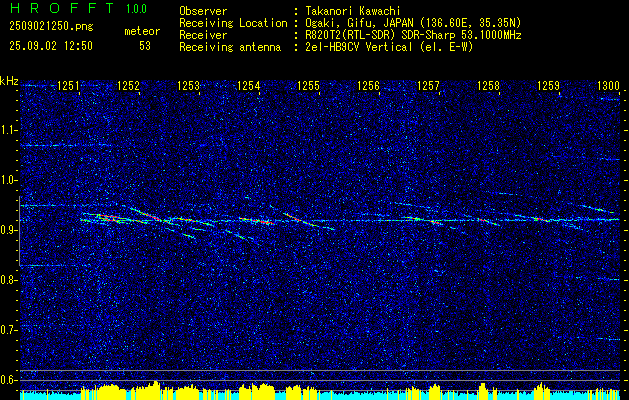Select the 1.1 frequency axis label
The width and height of the screenshot is (629, 400).
coord(9,130)
